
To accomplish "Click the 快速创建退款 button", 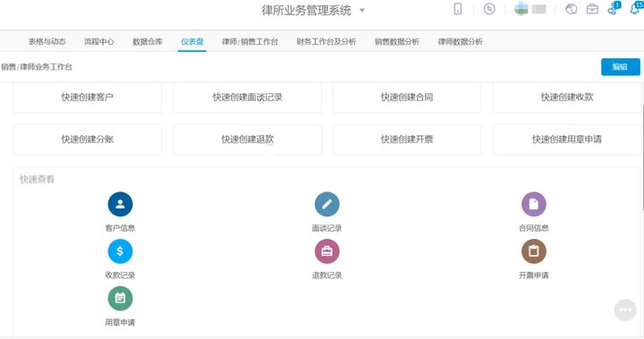I will click(247, 140).
